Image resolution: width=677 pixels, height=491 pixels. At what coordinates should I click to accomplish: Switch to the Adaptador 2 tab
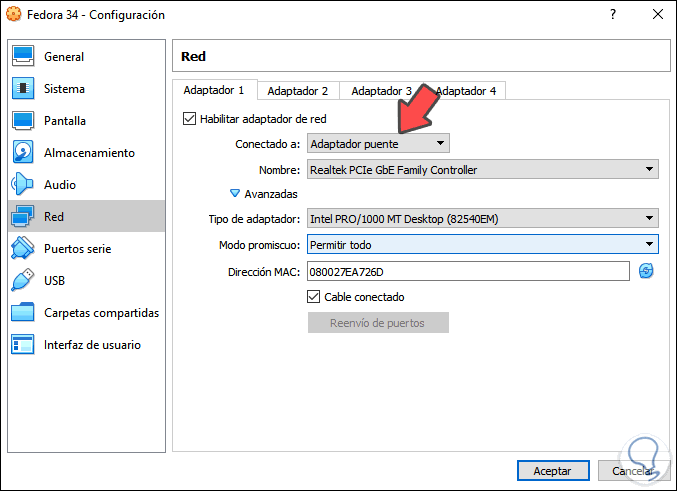coord(297,91)
